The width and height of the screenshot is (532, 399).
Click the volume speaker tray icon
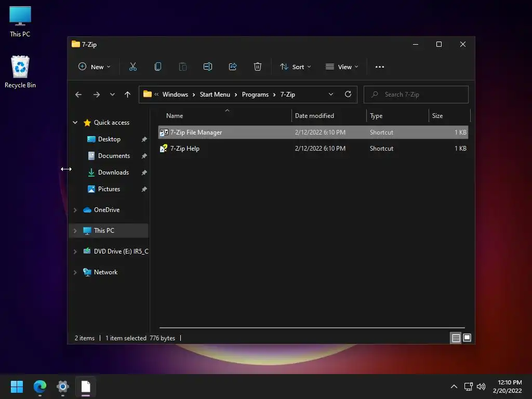[481, 387]
